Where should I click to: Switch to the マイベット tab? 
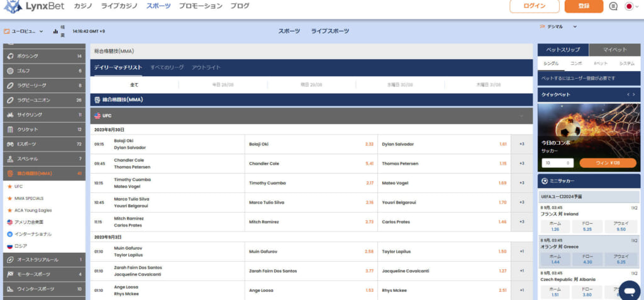pyautogui.click(x=615, y=50)
